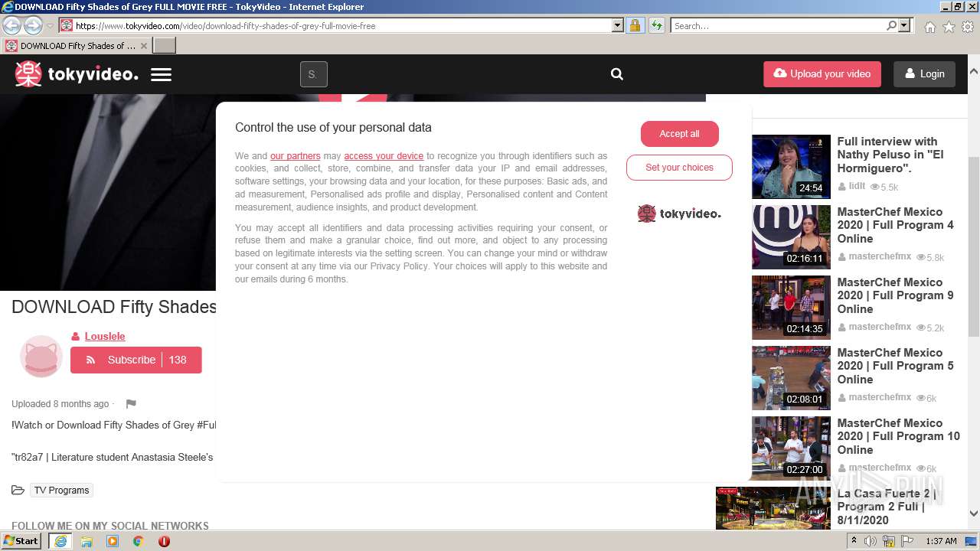Open La Casa Fuerte 2 thumbnail
This screenshot has width=980, height=551.
(x=773, y=508)
